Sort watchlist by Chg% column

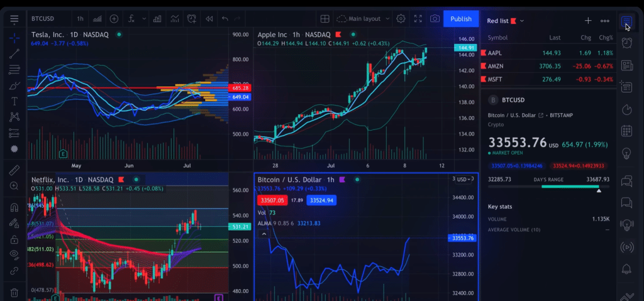point(606,37)
